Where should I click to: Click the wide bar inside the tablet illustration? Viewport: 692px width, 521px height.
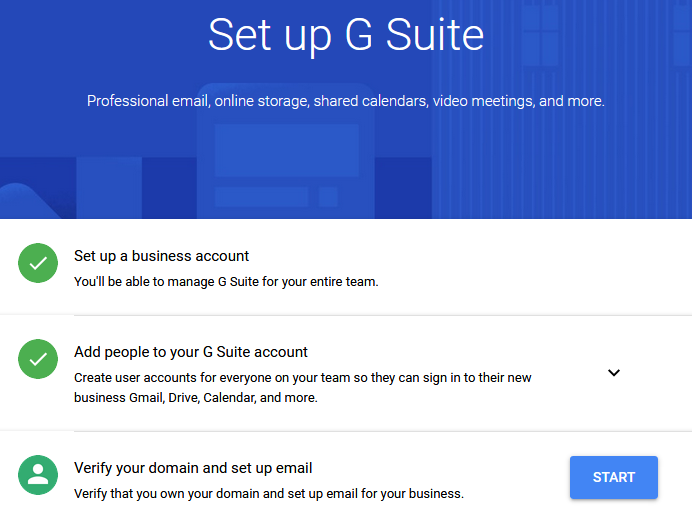click(262, 197)
